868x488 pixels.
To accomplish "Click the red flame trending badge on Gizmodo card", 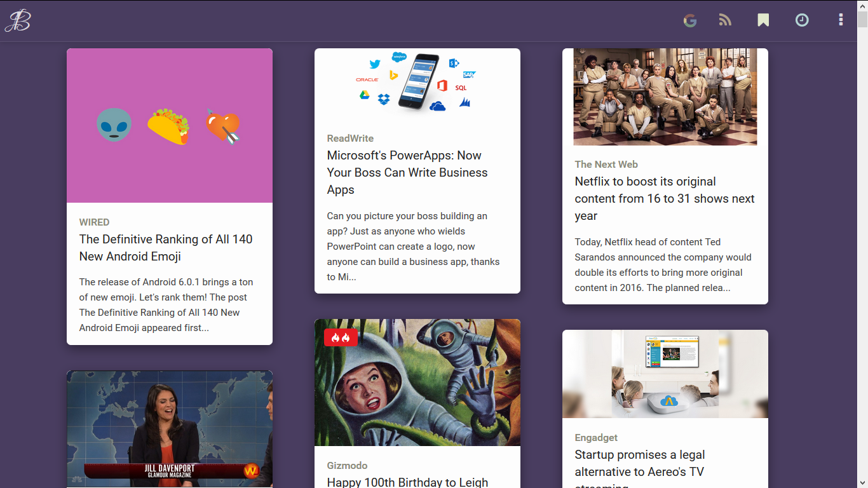I will pos(341,337).
